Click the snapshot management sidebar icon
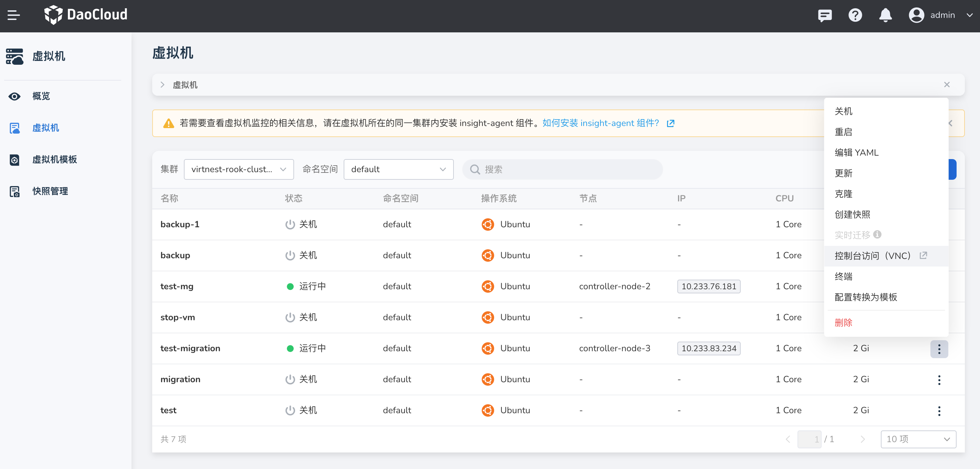 (14, 191)
